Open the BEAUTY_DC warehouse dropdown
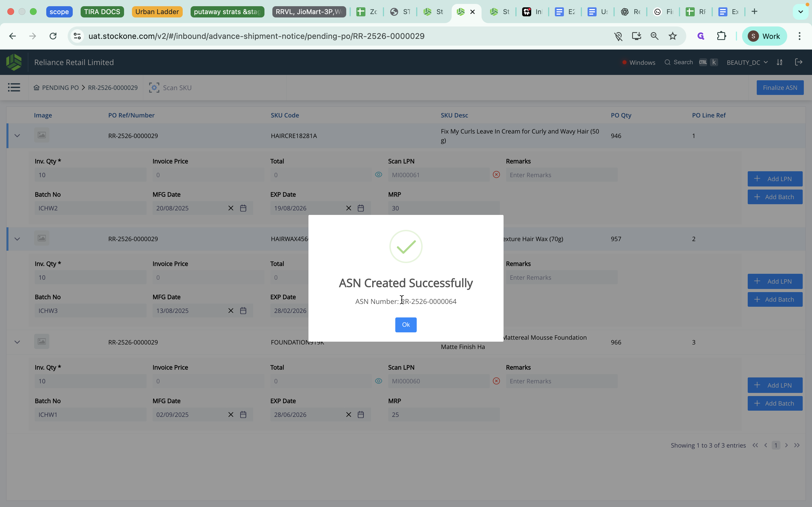 coord(747,62)
